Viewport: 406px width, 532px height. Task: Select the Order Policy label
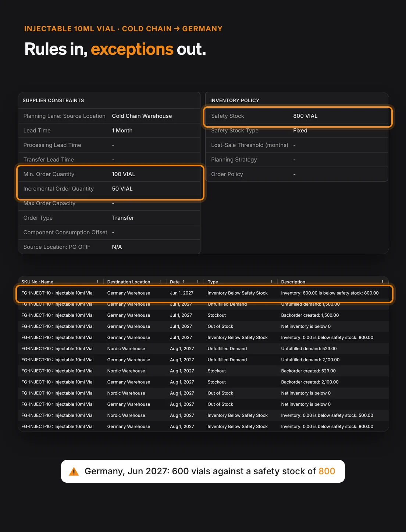click(x=227, y=174)
